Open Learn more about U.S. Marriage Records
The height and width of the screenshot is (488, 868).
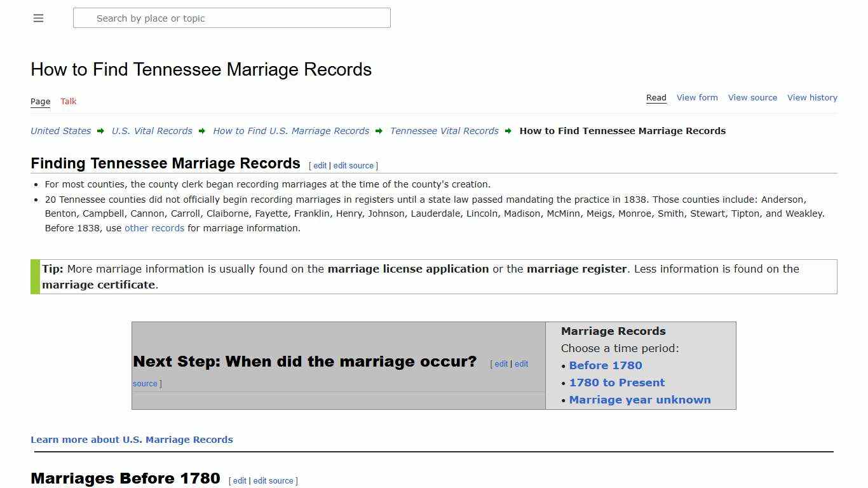[132, 439]
